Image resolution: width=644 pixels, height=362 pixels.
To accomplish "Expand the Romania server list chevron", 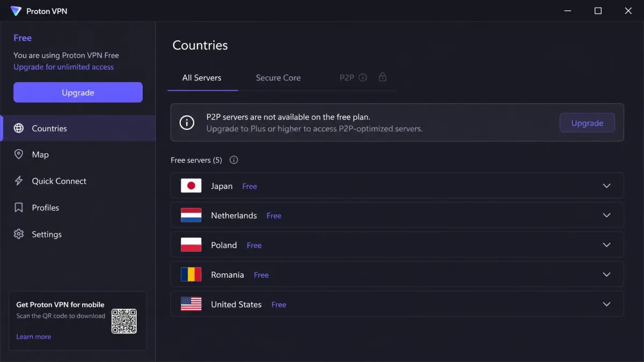I will [606, 275].
